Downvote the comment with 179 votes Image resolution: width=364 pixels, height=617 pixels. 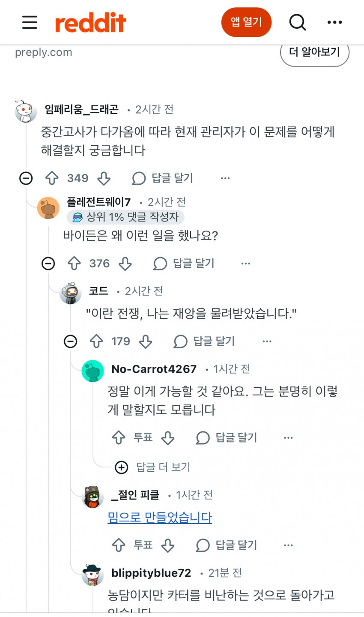pyautogui.click(x=146, y=341)
